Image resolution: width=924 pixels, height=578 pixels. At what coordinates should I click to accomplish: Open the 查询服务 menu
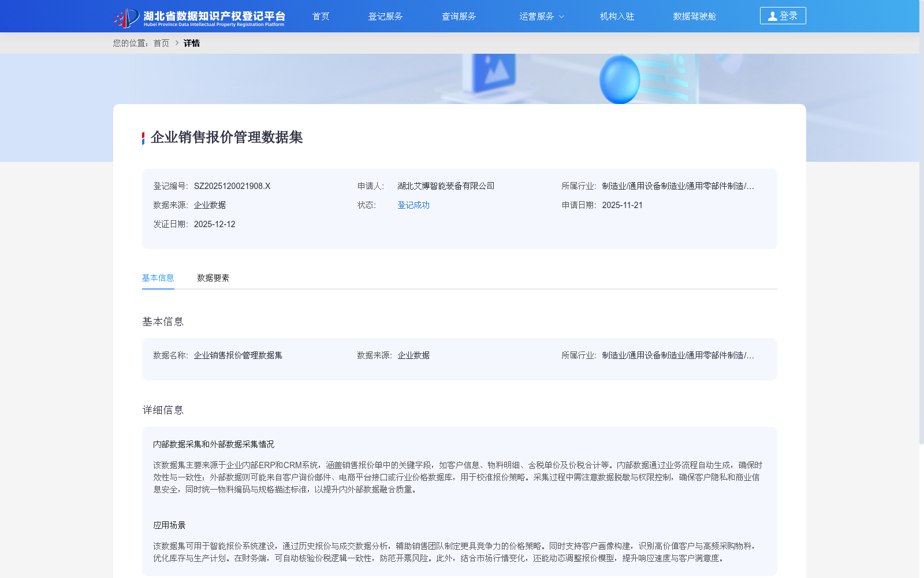[x=459, y=16]
